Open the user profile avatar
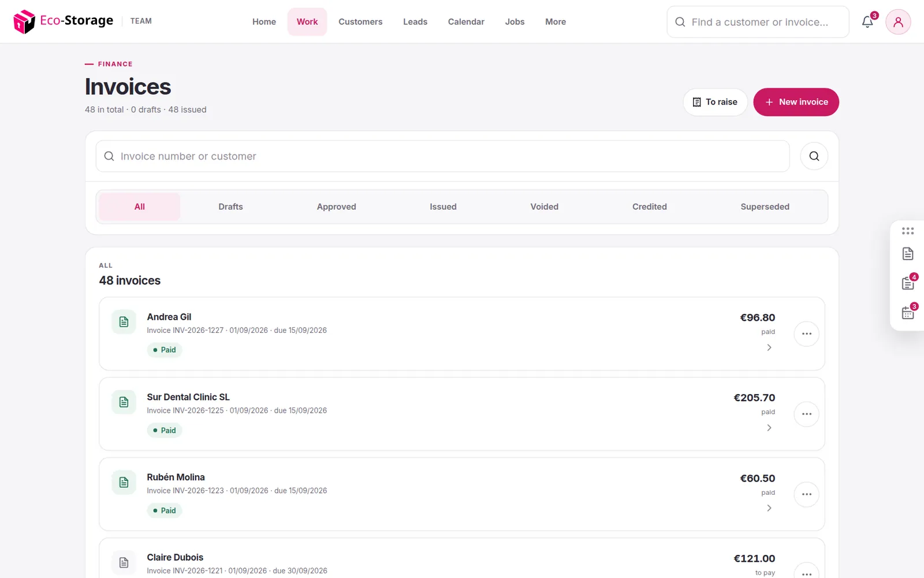Image resolution: width=924 pixels, height=578 pixels. click(x=898, y=22)
